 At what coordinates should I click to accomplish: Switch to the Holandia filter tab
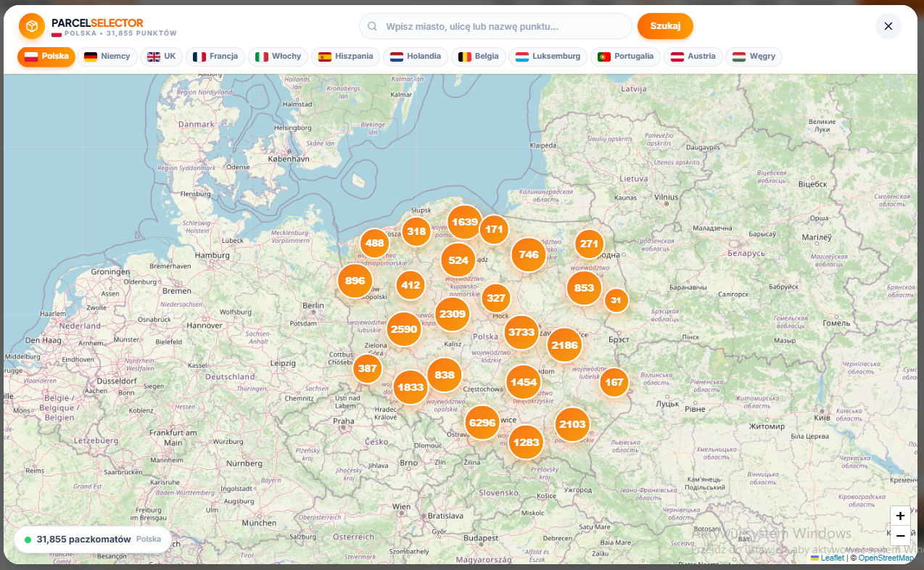pos(415,56)
